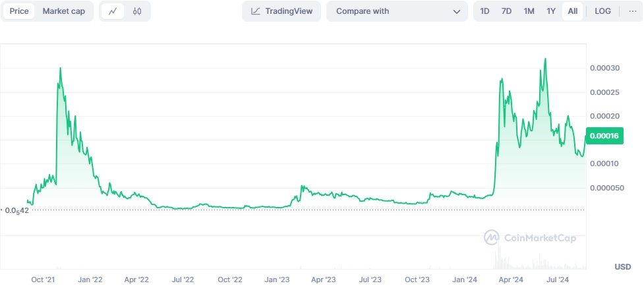Open the TradingView chart button

click(x=281, y=11)
